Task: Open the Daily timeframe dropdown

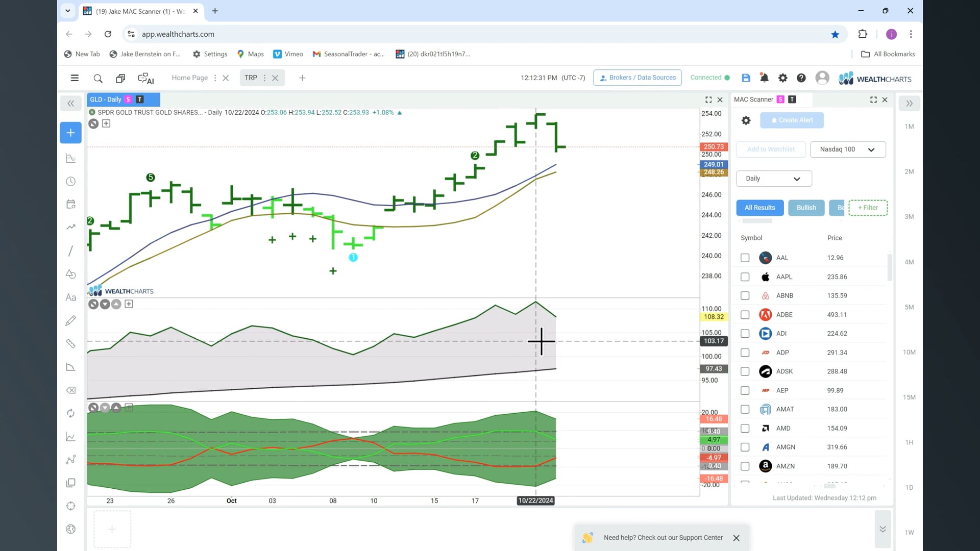Action: tap(774, 179)
